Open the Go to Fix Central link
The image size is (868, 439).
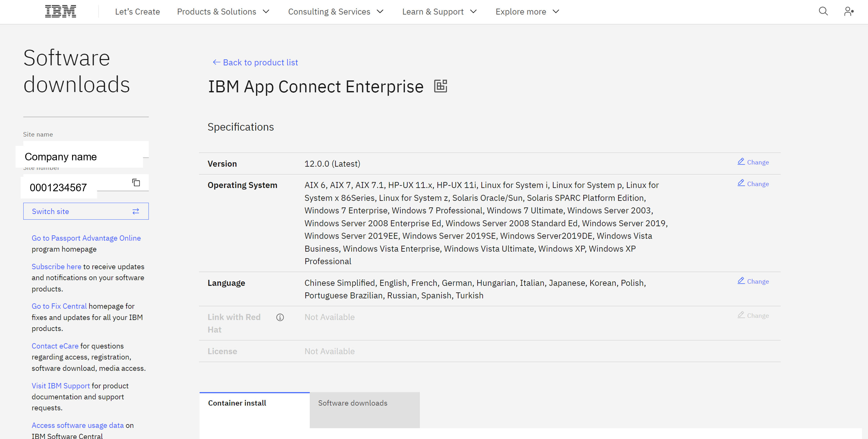(x=59, y=306)
